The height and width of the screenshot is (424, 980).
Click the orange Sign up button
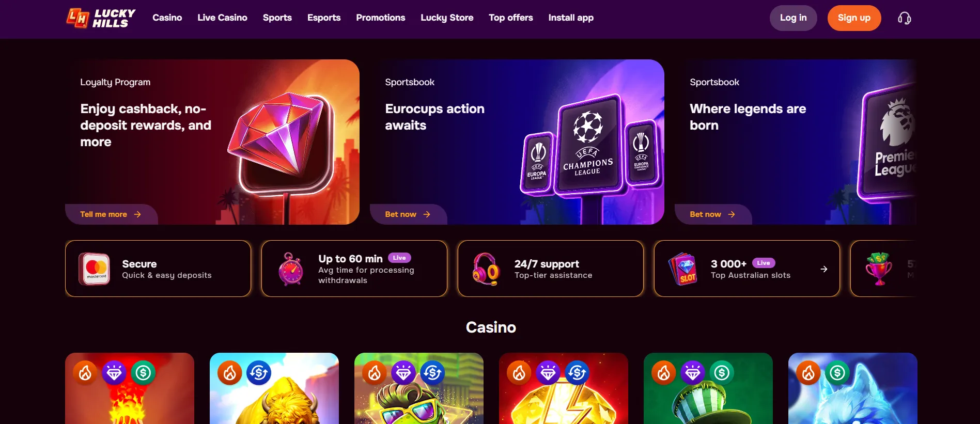click(854, 18)
